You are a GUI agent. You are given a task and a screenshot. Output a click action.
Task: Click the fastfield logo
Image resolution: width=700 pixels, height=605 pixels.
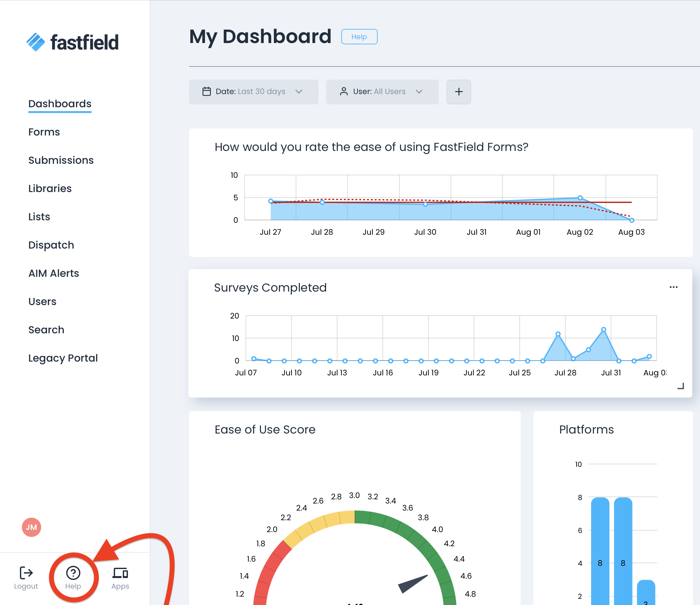pyautogui.click(x=73, y=42)
